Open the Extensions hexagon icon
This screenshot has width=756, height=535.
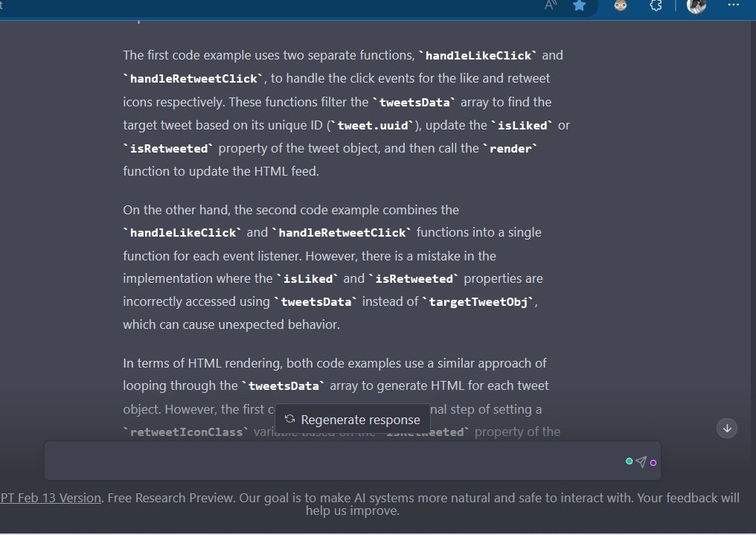pyautogui.click(x=656, y=5)
